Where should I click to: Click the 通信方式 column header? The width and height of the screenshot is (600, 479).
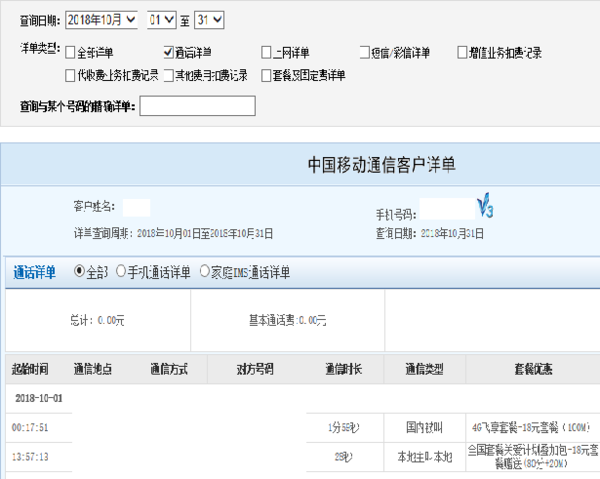(x=169, y=369)
